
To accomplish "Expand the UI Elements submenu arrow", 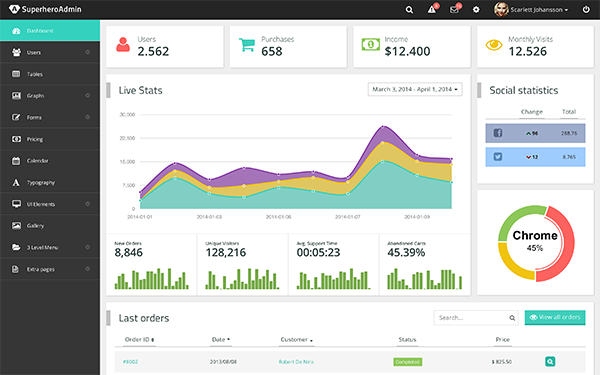I will point(88,204).
